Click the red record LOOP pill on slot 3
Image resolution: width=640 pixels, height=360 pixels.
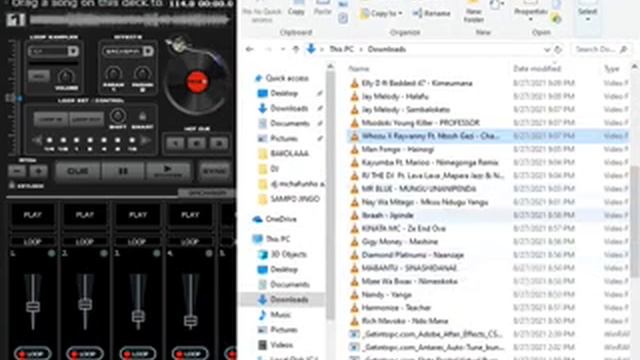[138, 354]
